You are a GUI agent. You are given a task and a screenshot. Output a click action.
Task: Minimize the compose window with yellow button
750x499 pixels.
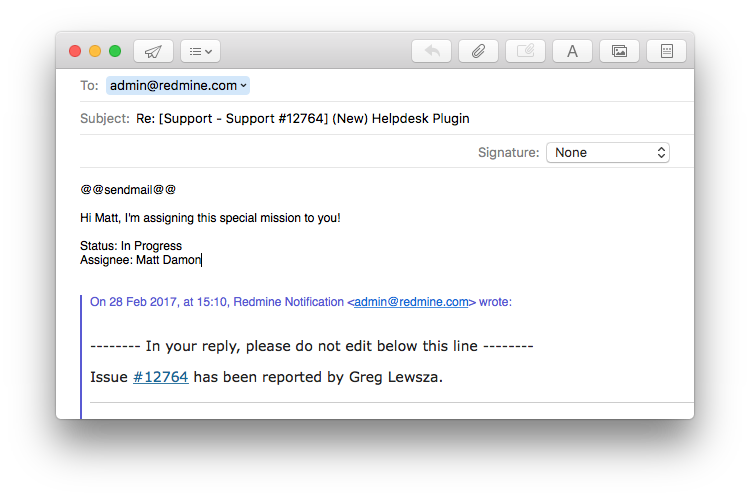tap(95, 51)
